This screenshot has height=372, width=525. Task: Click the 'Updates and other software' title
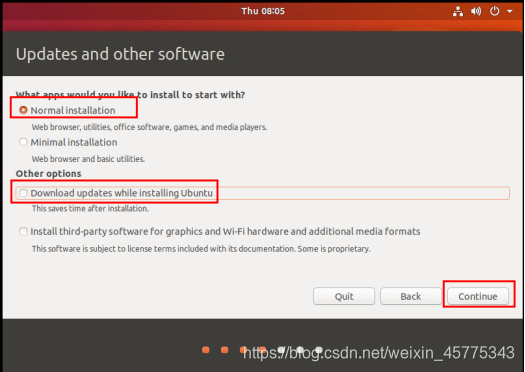120,54
